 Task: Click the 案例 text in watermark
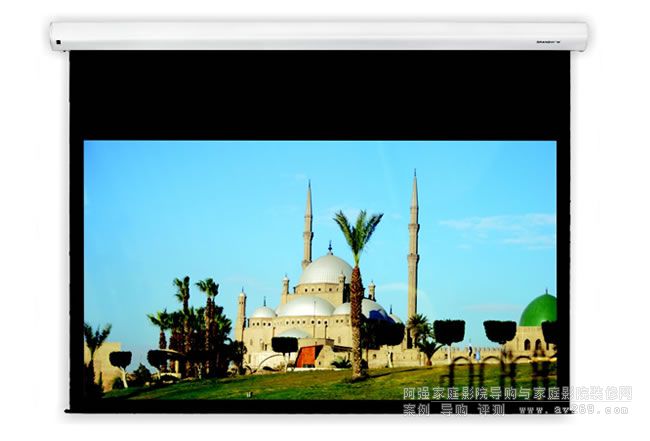tap(416, 409)
